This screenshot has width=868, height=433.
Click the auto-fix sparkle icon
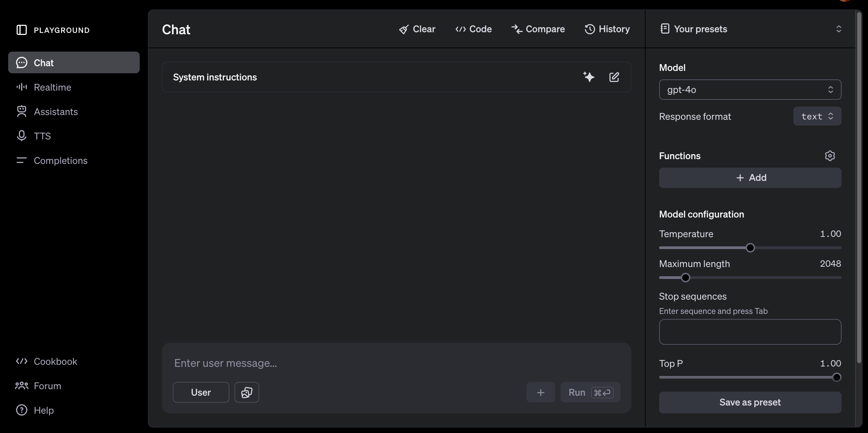tap(589, 77)
